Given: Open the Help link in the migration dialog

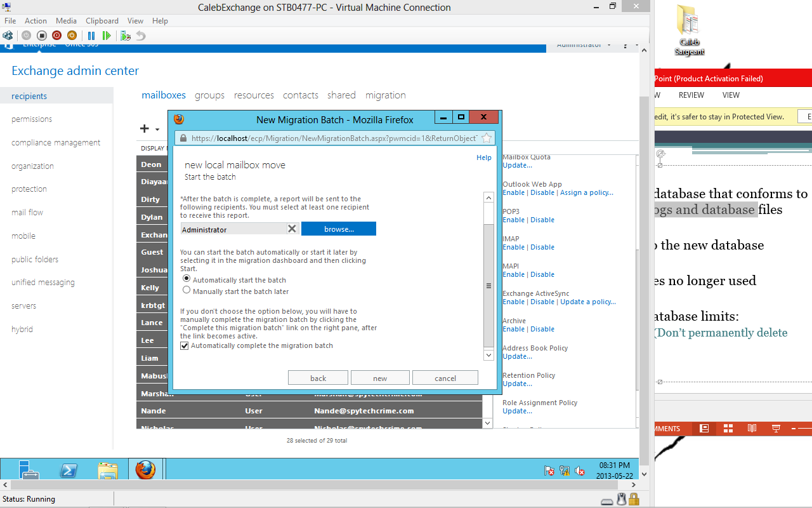Looking at the screenshot, I should pyautogui.click(x=484, y=157).
